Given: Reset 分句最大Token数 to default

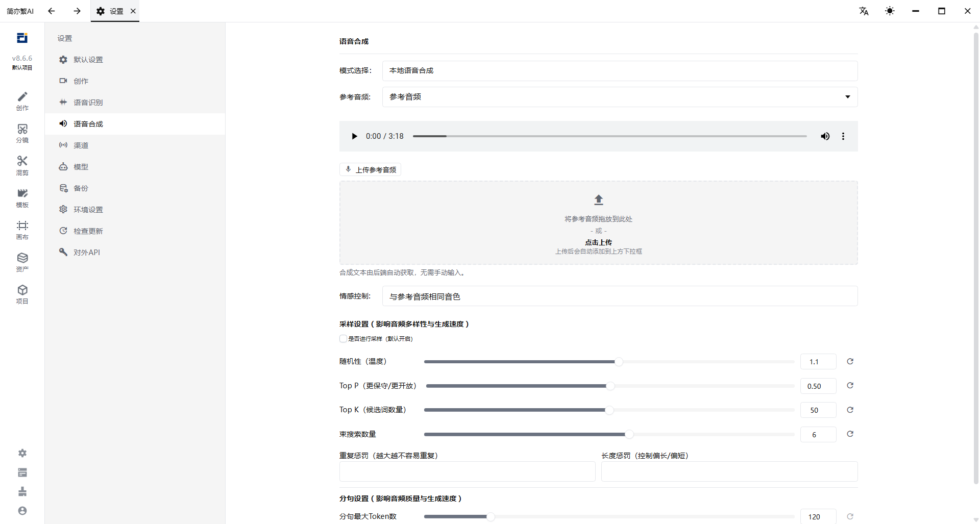Looking at the screenshot, I should click(x=850, y=516).
